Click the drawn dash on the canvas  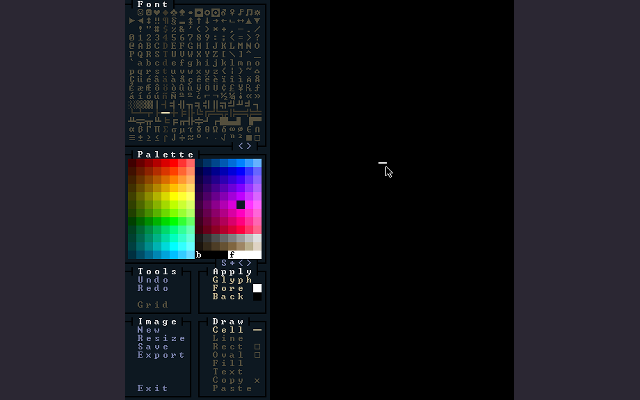pos(382,163)
